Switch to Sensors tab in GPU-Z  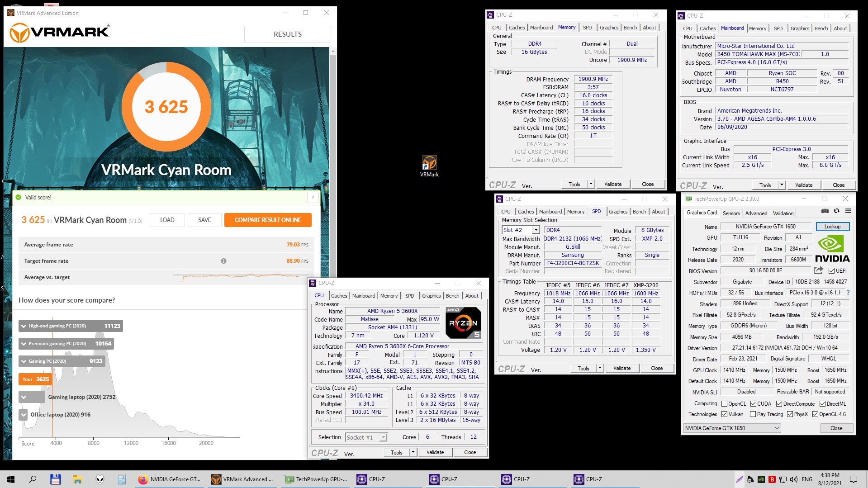point(731,213)
